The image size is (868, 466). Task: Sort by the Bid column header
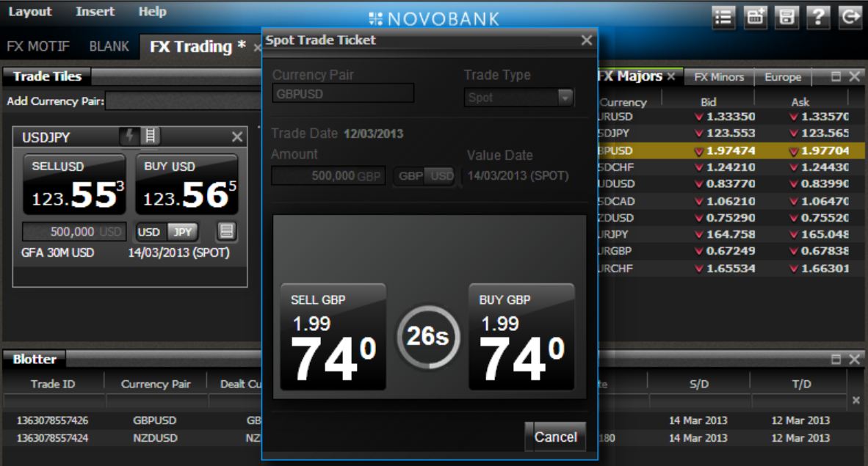click(708, 102)
